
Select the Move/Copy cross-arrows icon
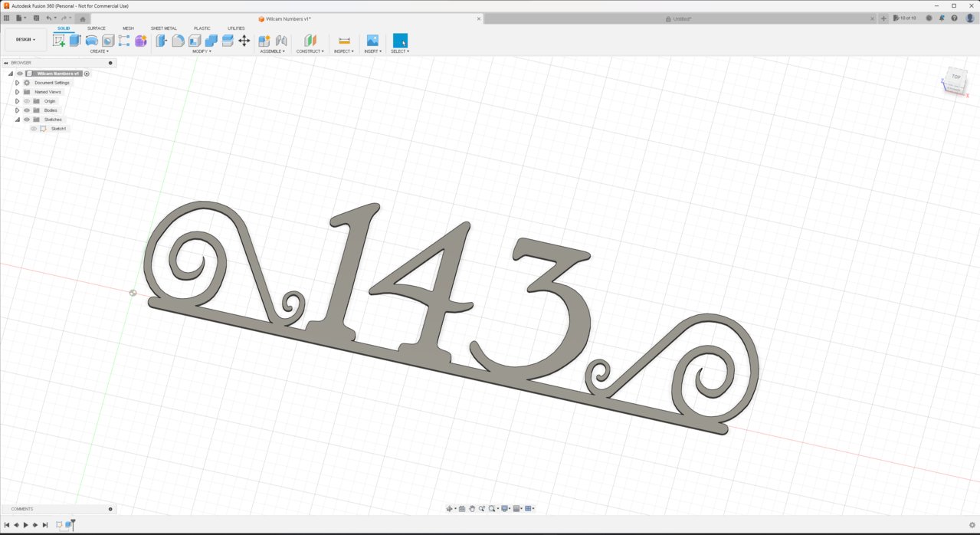click(x=244, y=41)
